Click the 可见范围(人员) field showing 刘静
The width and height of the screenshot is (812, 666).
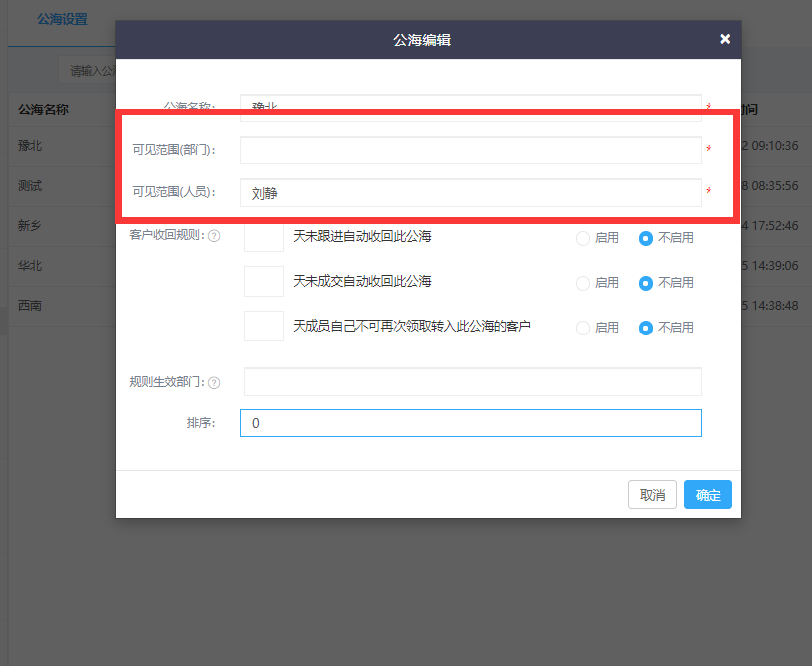471,193
